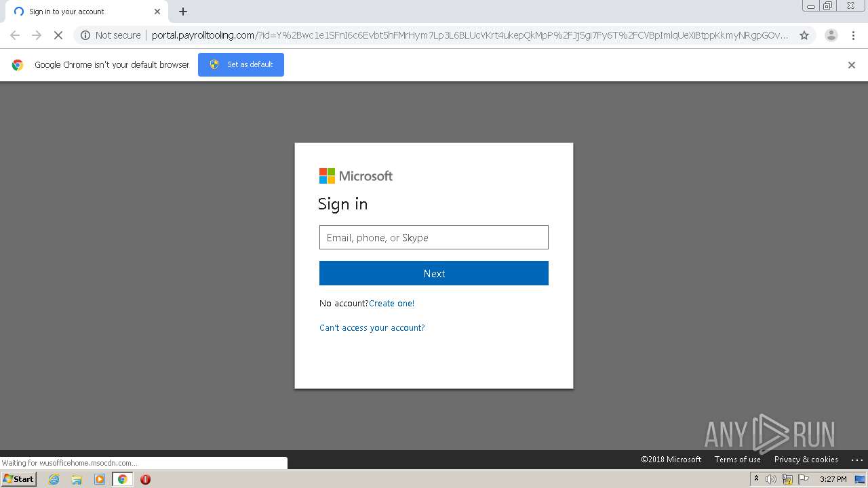This screenshot has height=488, width=868.
Task: Click the Next button
Action: pos(434,273)
